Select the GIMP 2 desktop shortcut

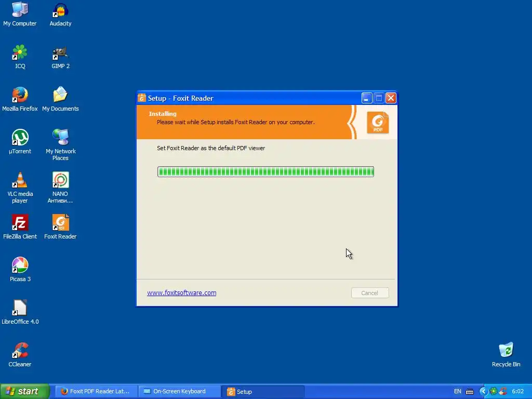click(x=60, y=57)
